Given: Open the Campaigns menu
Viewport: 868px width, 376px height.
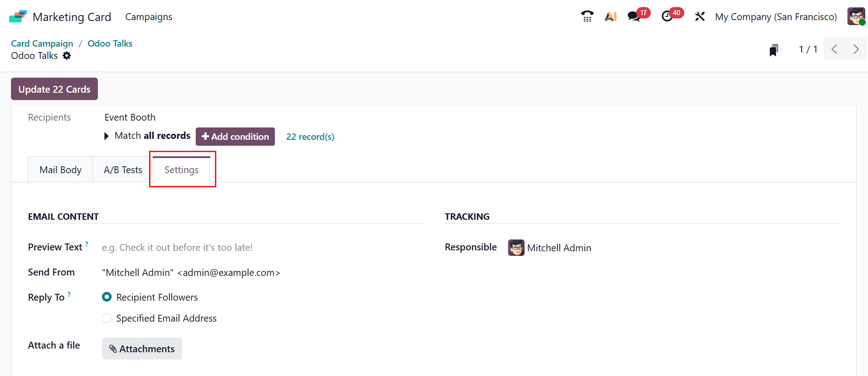Looking at the screenshot, I should pyautogui.click(x=149, y=17).
